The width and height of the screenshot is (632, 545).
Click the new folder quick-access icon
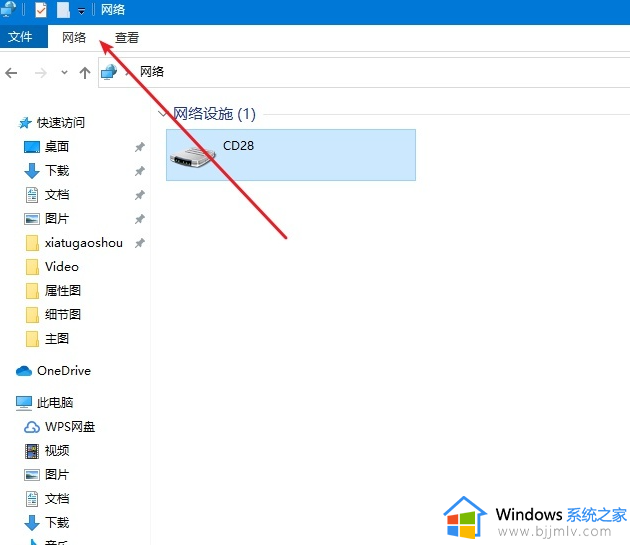[63, 10]
